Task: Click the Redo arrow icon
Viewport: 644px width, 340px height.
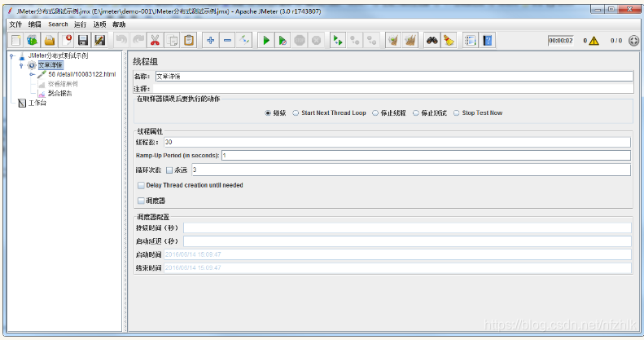Action: point(138,40)
